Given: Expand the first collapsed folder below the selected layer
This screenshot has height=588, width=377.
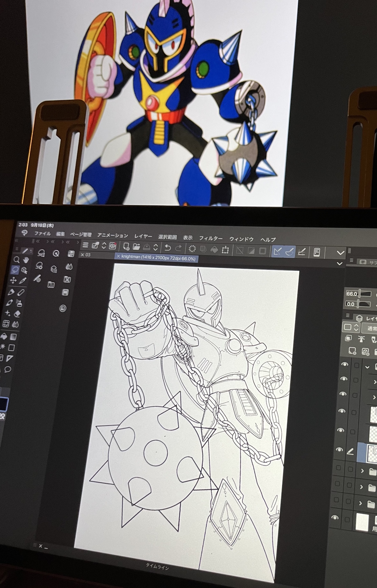Looking at the screenshot, I should (362, 471).
